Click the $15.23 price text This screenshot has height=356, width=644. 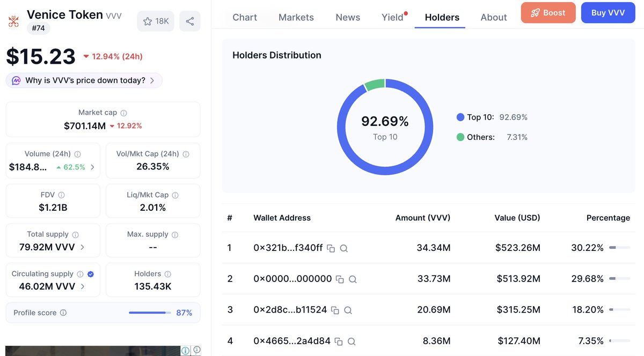41,56
